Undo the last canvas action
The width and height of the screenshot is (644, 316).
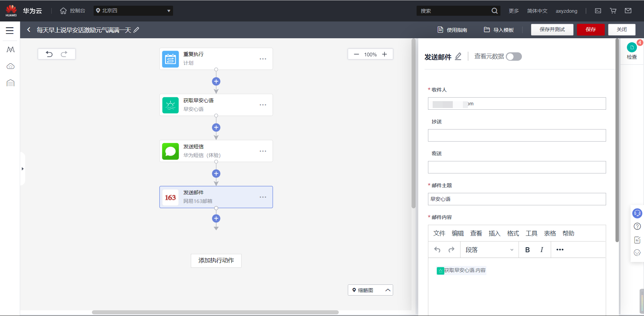[49, 54]
